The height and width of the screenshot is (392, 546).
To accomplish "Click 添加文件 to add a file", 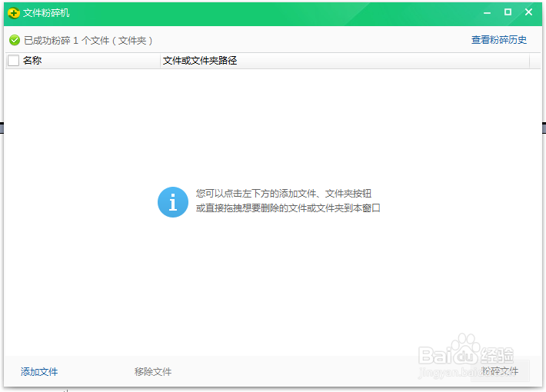I will tap(39, 372).
